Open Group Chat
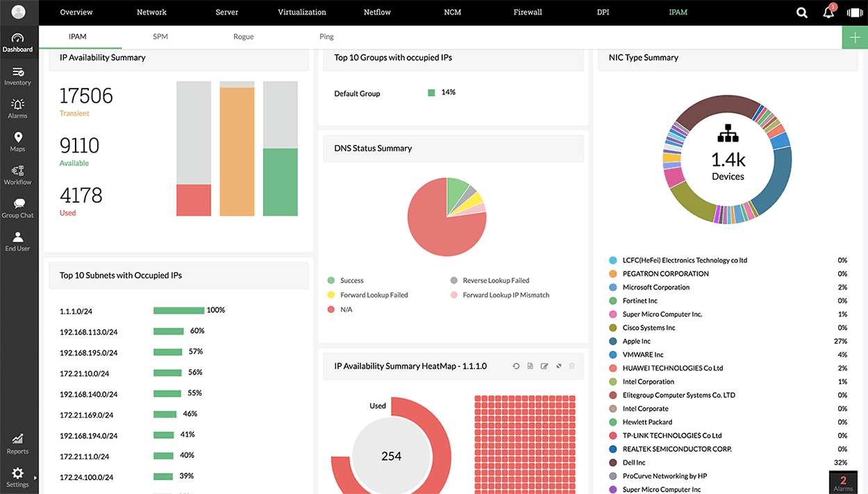The height and width of the screenshot is (494, 868). [x=18, y=208]
